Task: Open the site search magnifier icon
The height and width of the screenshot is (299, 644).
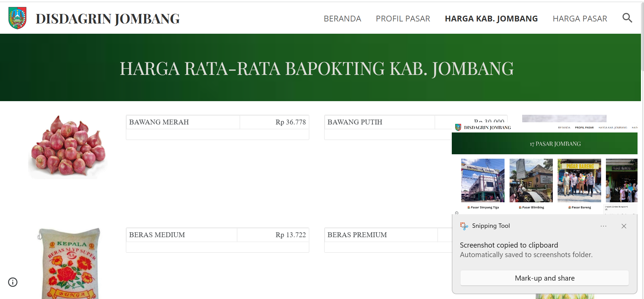Action: 627,18
